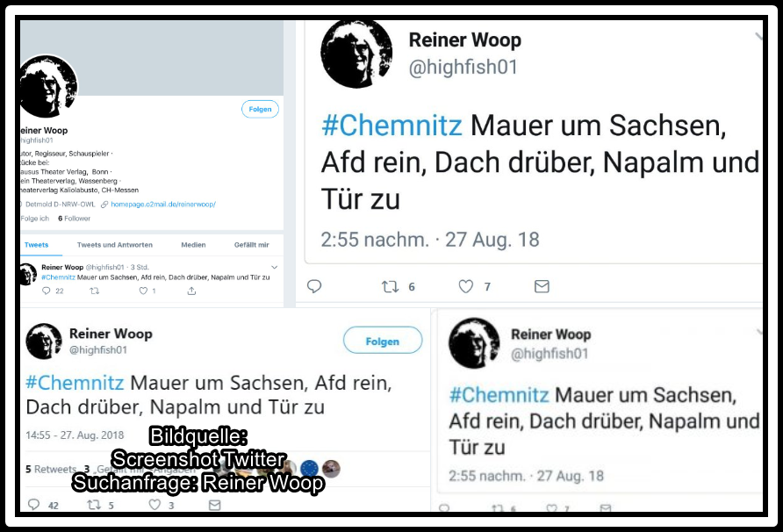The image size is (783, 532).
Task: Click envelope message icon under large tweet
Action: 542,286
